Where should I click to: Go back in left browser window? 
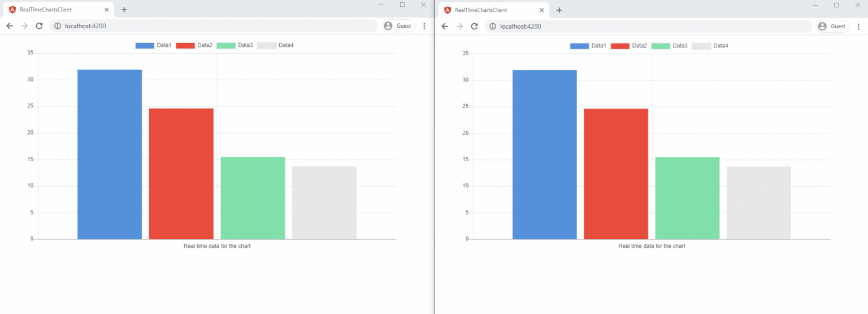point(10,26)
